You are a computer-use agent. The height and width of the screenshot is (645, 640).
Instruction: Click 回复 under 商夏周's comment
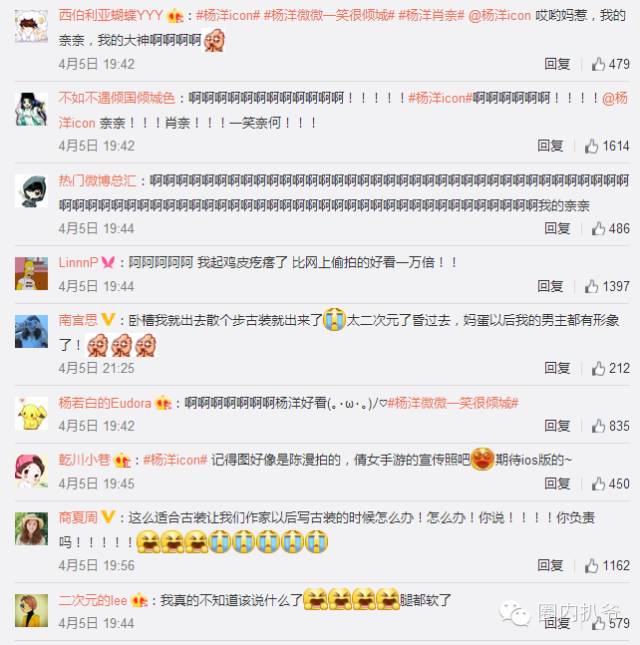tap(550, 566)
